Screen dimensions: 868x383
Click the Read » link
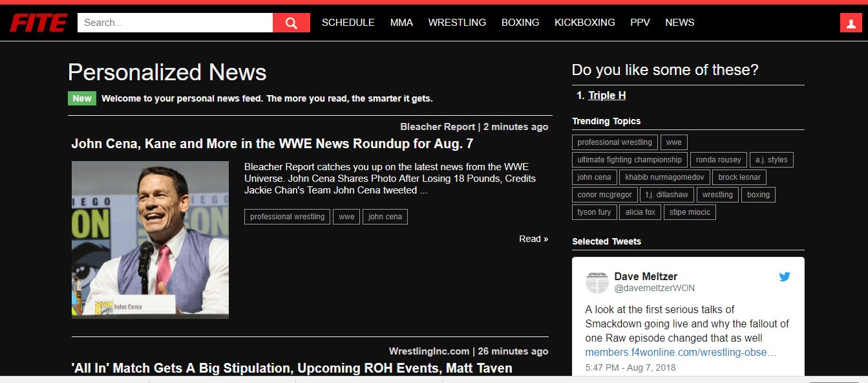point(533,239)
